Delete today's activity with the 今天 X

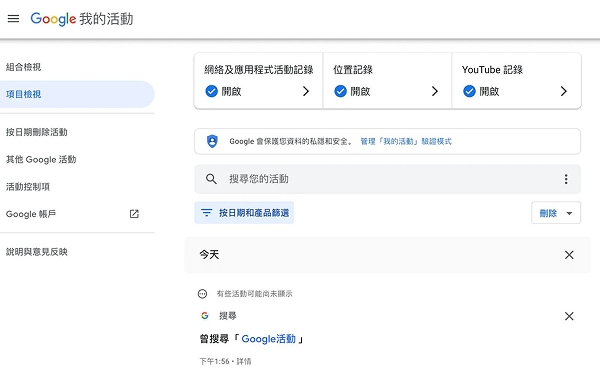coord(569,255)
